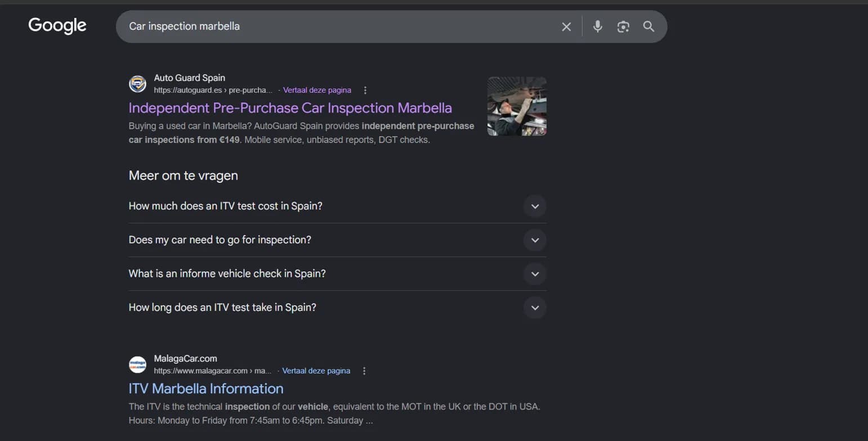The image size is (868, 441).
Task: Click the MalagaCar.com favicon
Action: pos(137,364)
